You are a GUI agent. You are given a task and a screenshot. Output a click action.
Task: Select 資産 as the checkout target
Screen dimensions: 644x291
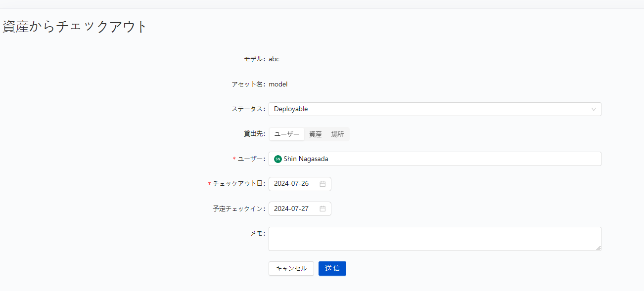[x=315, y=134]
